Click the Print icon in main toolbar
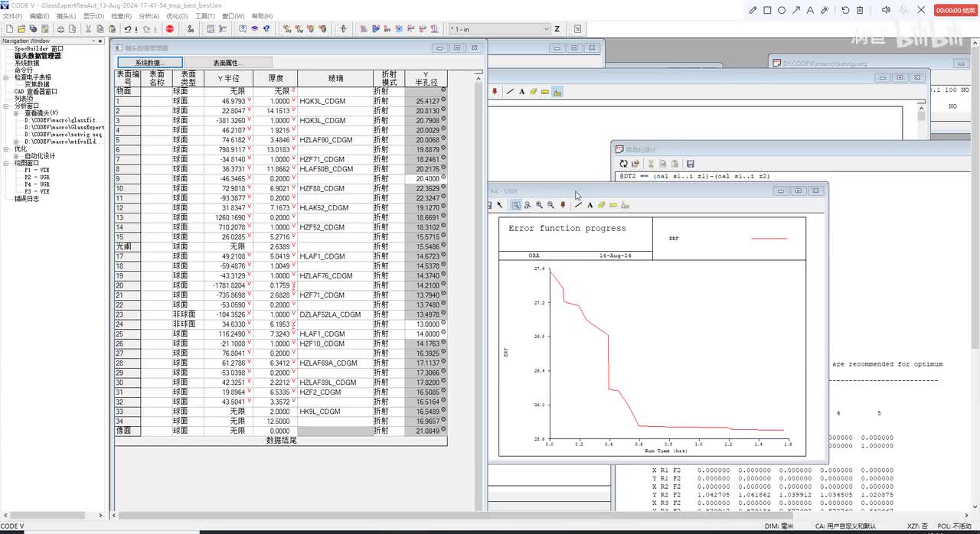Screen dimensions: 980x534 pyautogui.click(x=61, y=29)
